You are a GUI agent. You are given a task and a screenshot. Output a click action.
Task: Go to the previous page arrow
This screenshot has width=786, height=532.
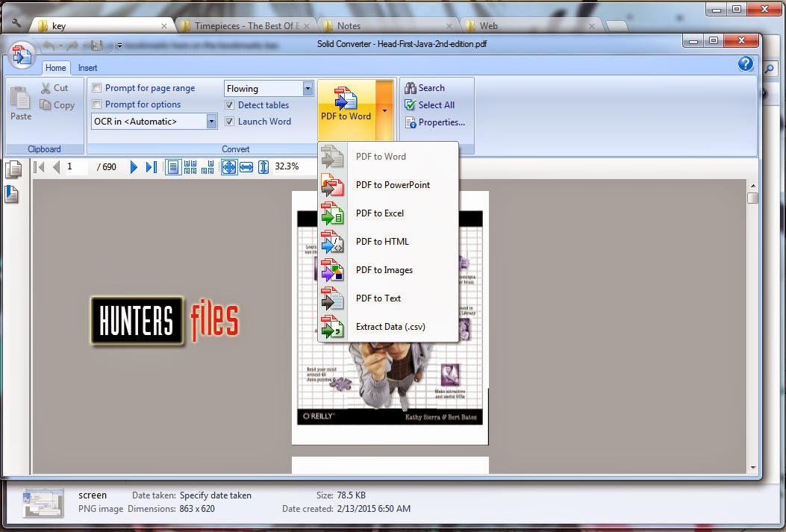(x=56, y=167)
